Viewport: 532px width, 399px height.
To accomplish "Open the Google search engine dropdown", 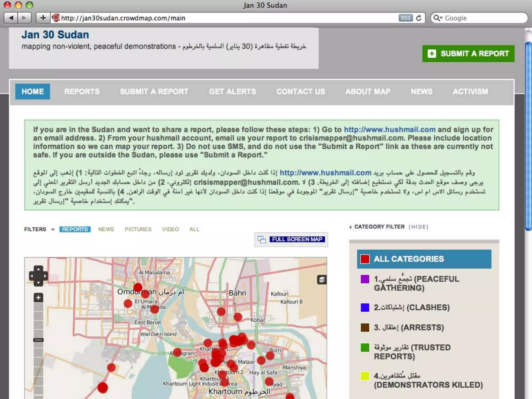I will tap(438, 18).
